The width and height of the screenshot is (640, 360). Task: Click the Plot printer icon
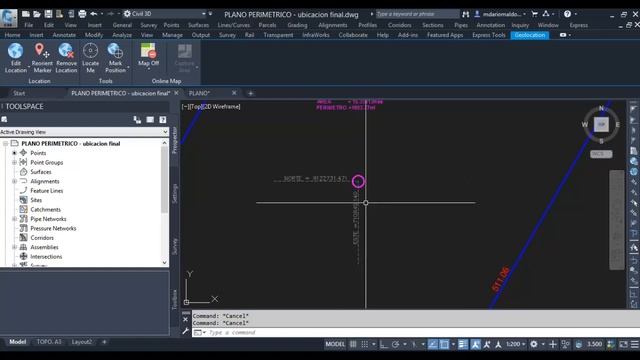point(82,14)
